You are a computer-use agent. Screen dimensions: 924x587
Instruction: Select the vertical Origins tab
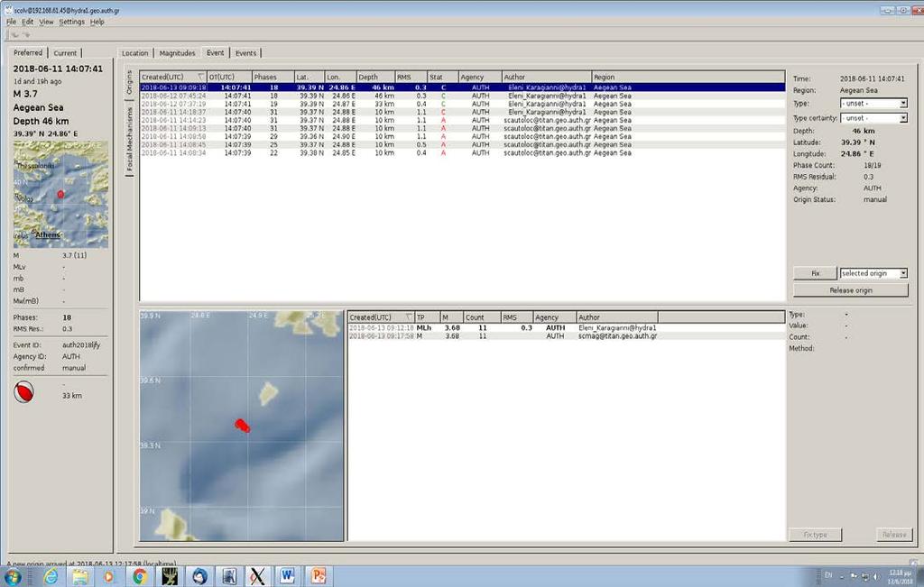coord(130,82)
